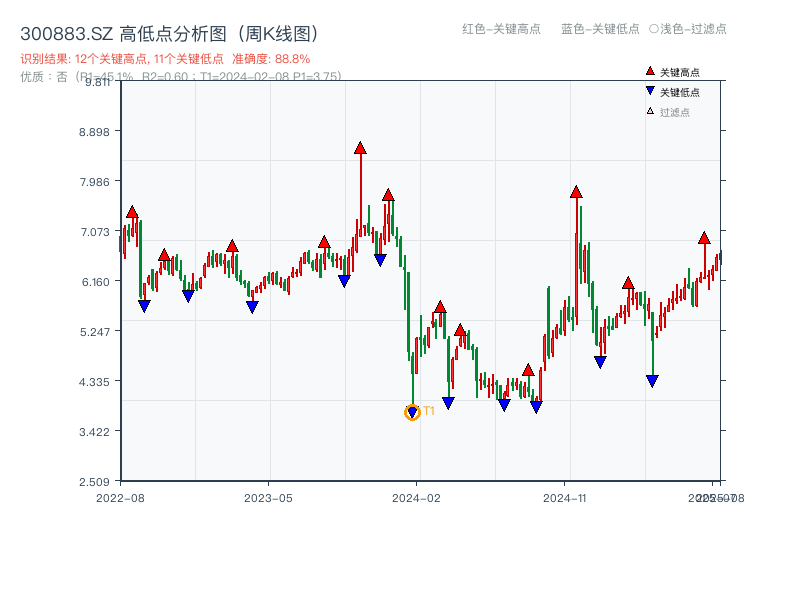
Task: Click the 7.073 y-axis price label
Action: click(98, 232)
